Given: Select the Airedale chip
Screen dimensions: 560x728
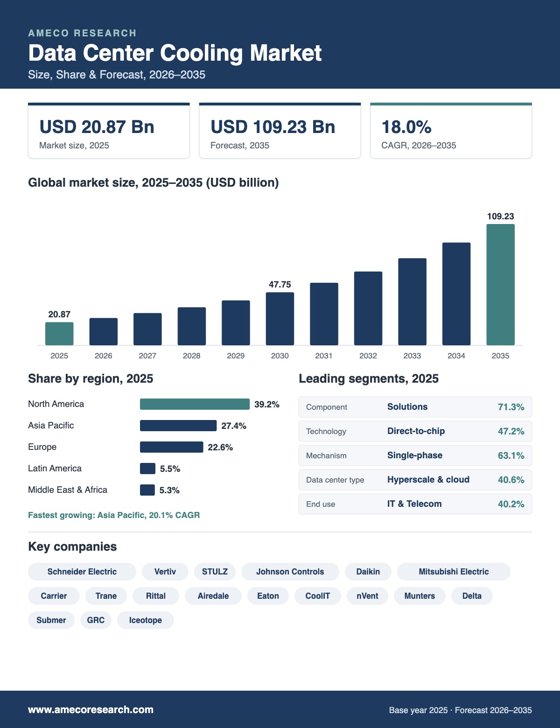Looking at the screenshot, I should [213, 596].
